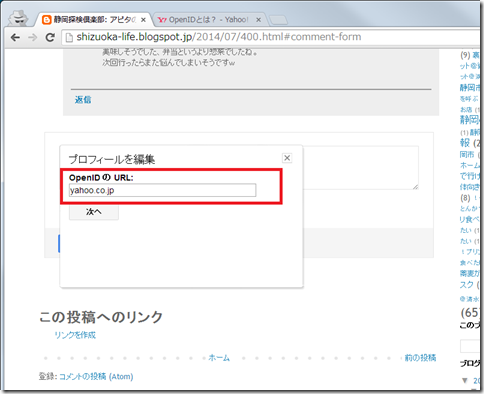Click the incognito spy icon
The height and width of the screenshot is (394, 484).
pos(18,18)
